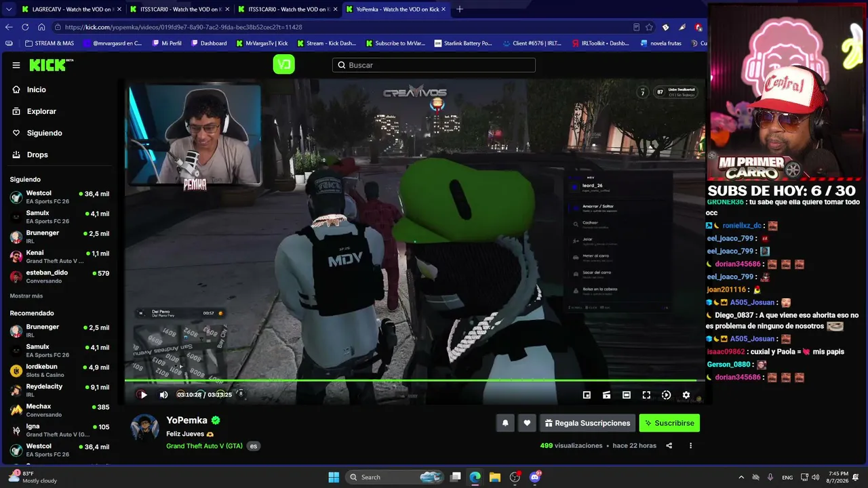The image size is (868, 488).
Task: Open Starlink Battery bookmark
Action: [x=463, y=43]
